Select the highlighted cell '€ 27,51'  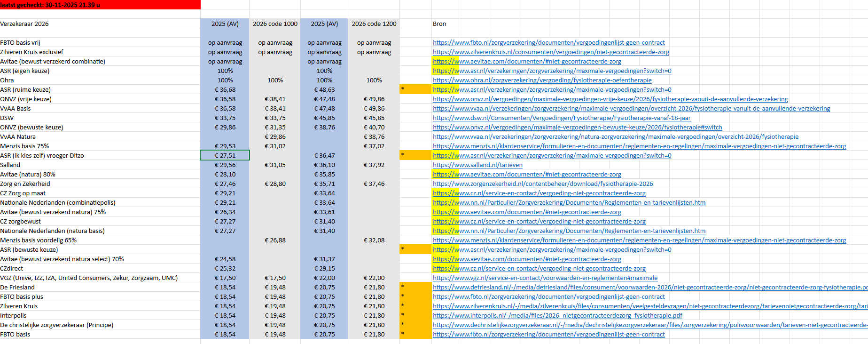tap(225, 156)
